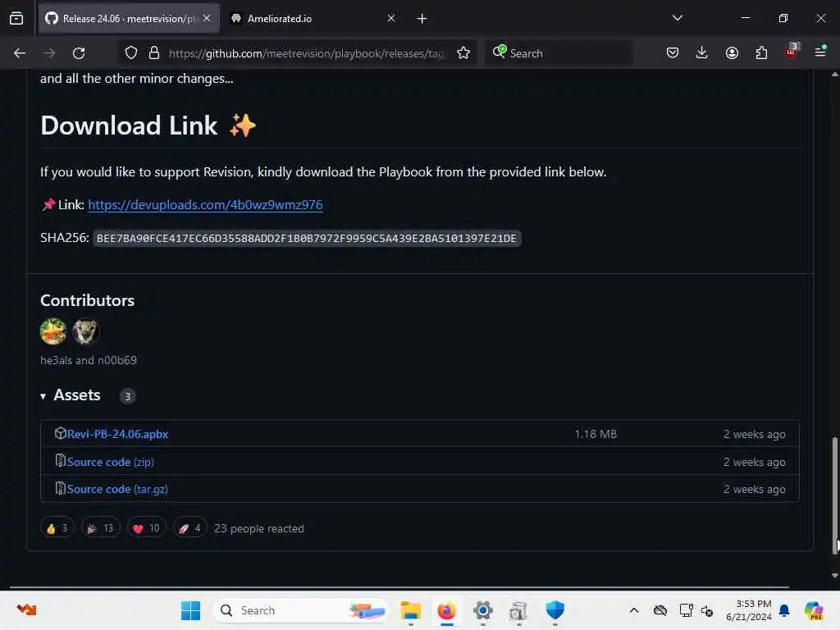Image resolution: width=840 pixels, height=630 pixels.
Task: Click the cloud sync tray icon
Action: (x=660, y=610)
